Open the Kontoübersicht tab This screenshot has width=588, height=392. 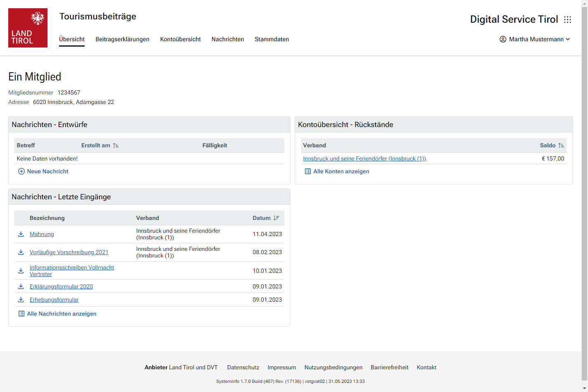click(180, 39)
